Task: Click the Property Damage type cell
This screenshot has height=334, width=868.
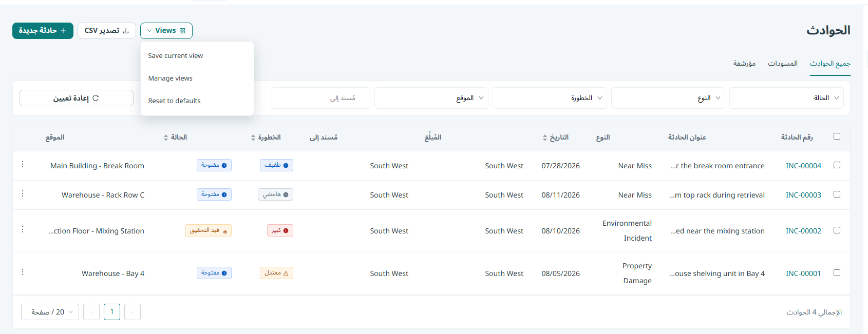Action: click(x=637, y=273)
